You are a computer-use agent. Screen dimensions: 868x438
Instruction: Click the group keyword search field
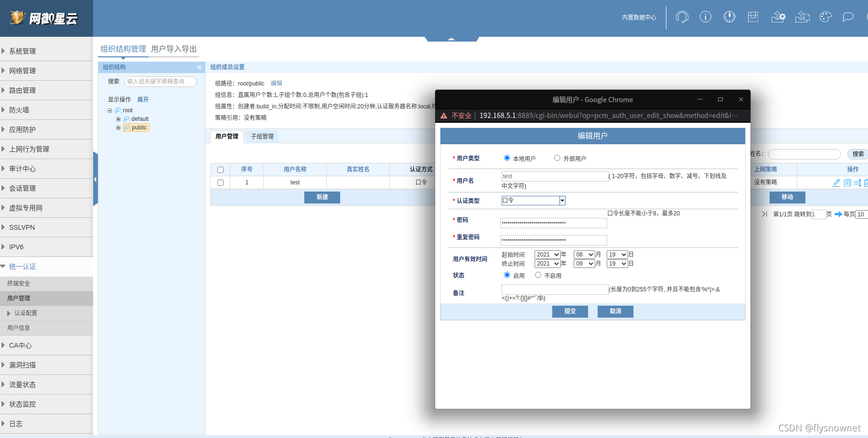pos(161,82)
